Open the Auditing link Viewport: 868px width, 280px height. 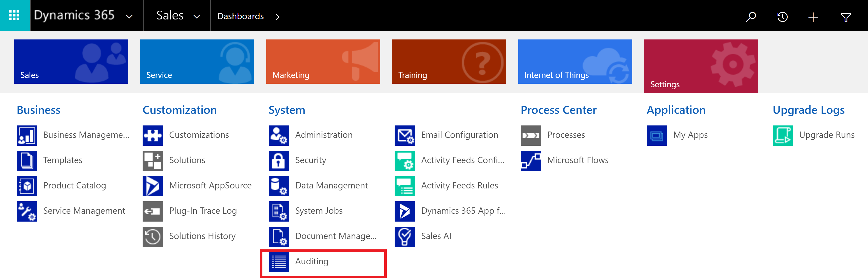[312, 262]
